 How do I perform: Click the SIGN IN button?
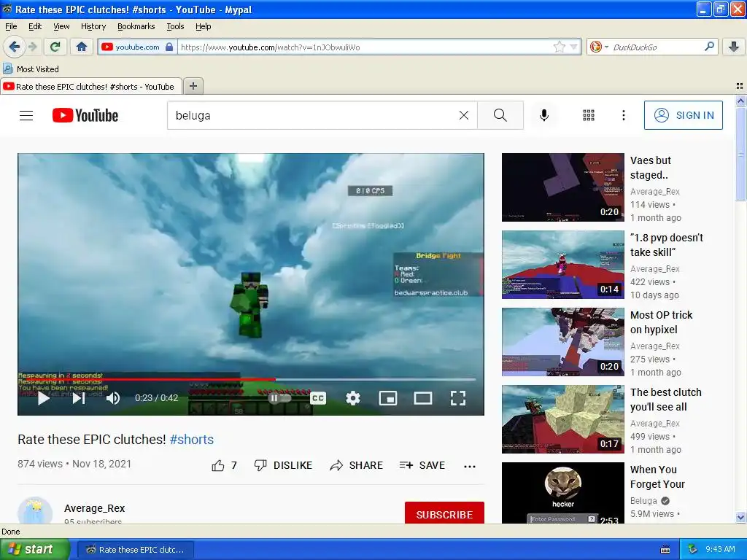tap(683, 115)
